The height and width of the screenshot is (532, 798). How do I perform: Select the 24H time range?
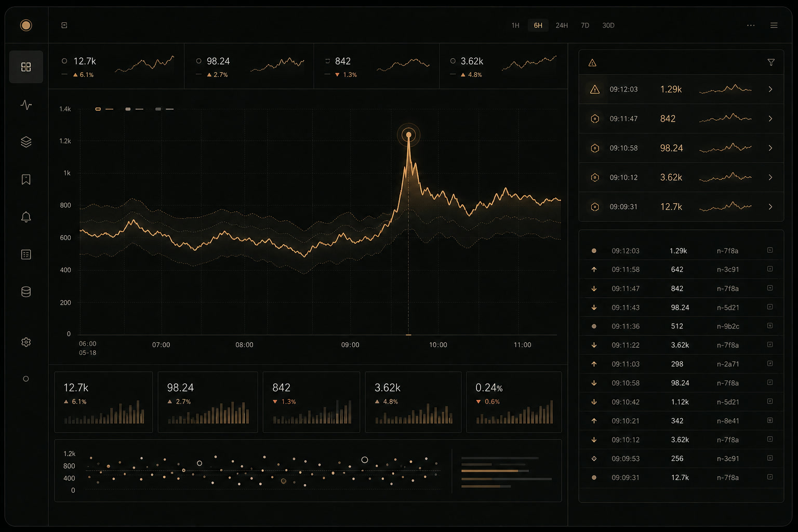(562, 25)
